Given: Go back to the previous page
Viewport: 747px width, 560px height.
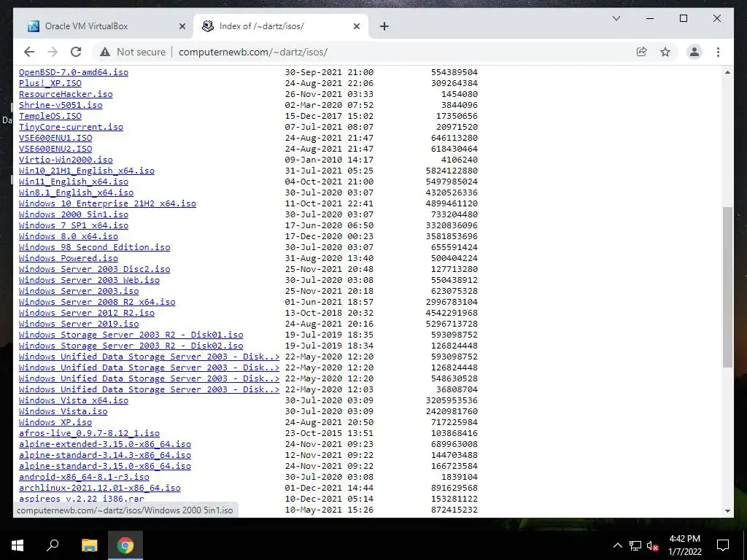Looking at the screenshot, I should tap(29, 52).
